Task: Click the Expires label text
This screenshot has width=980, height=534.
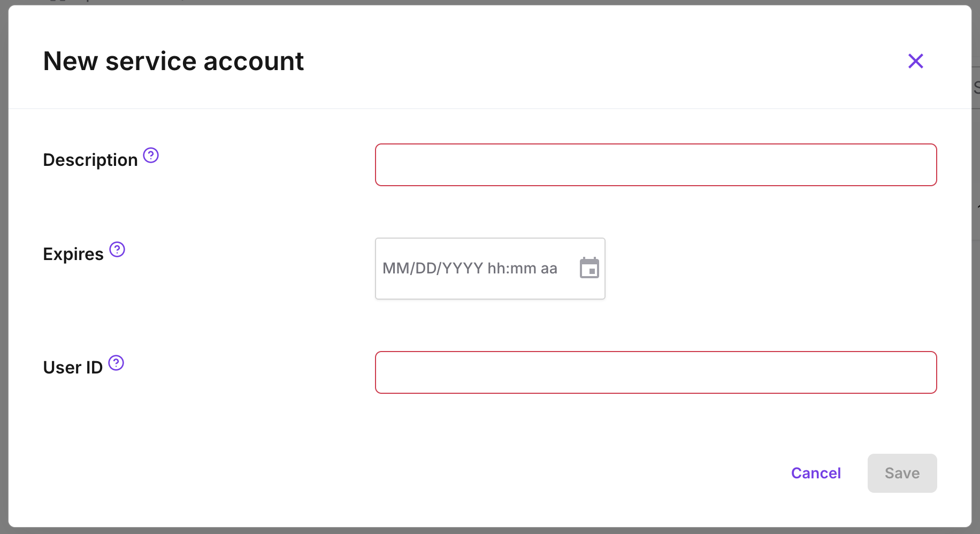Action: click(x=73, y=254)
